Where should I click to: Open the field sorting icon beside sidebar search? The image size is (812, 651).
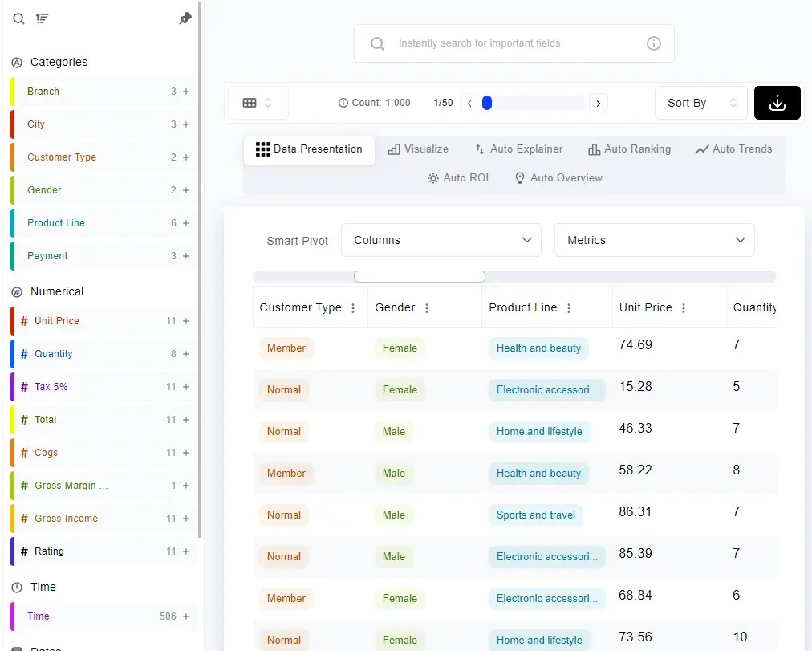(42, 18)
